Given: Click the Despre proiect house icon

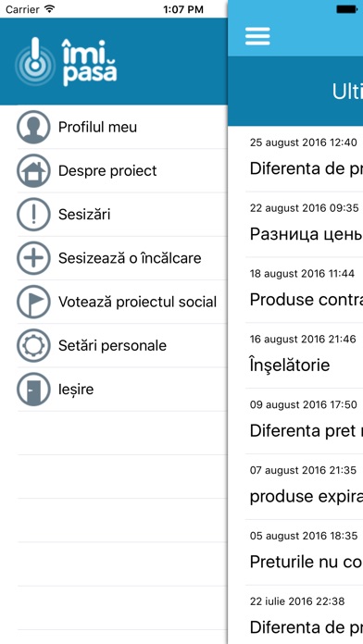Looking at the screenshot, I should tap(33, 170).
